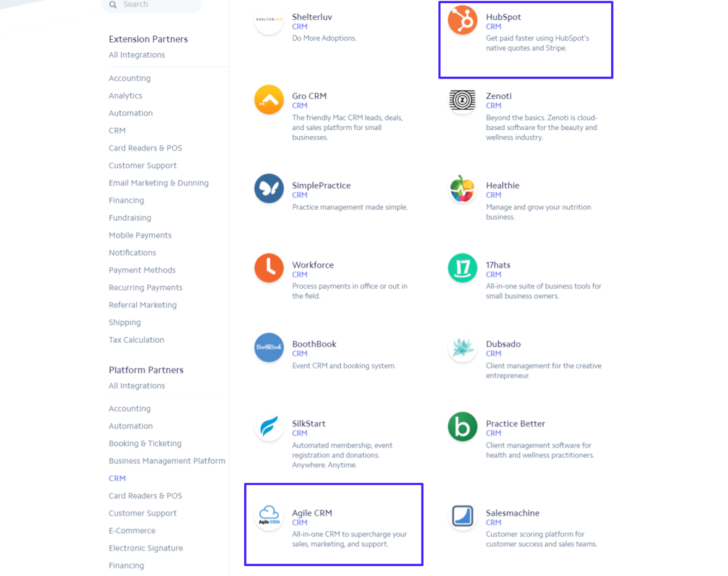The image size is (728, 576).
Task: Click the SilkStart feather icon
Action: point(269,427)
